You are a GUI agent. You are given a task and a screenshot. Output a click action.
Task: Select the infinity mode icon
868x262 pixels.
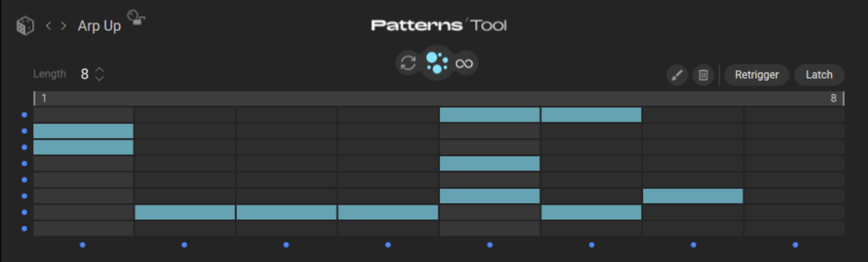464,63
